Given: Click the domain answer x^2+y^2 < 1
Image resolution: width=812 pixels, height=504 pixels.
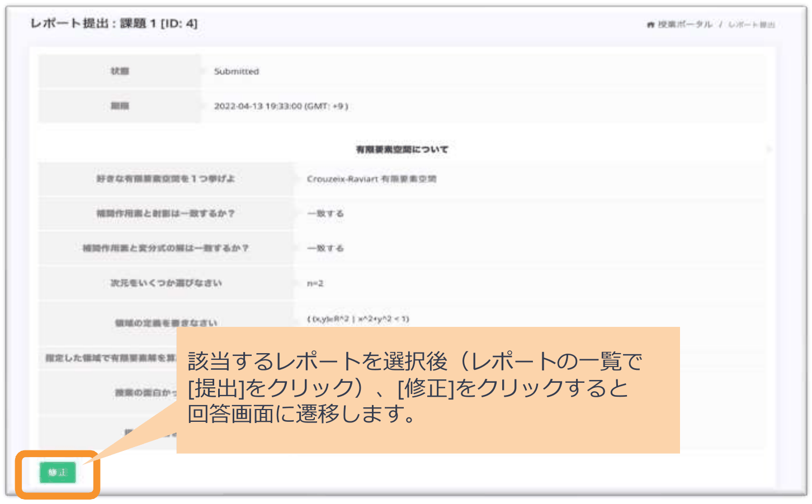Looking at the screenshot, I should pyautogui.click(x=358, y=318).
